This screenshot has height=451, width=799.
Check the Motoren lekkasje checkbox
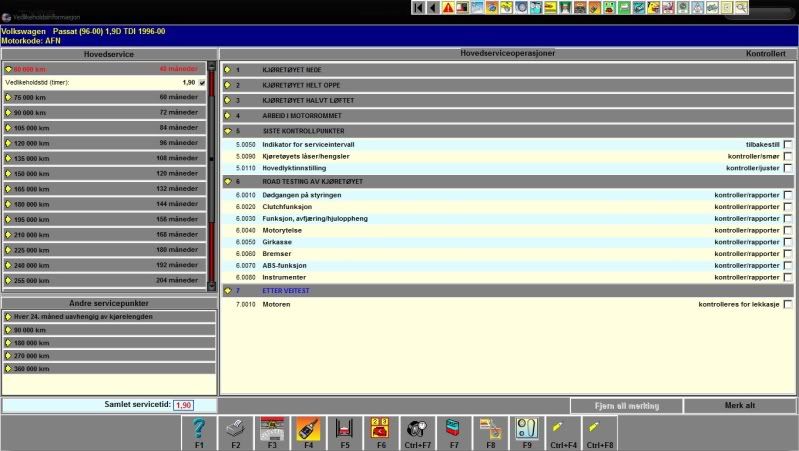[x=788, y=304]
